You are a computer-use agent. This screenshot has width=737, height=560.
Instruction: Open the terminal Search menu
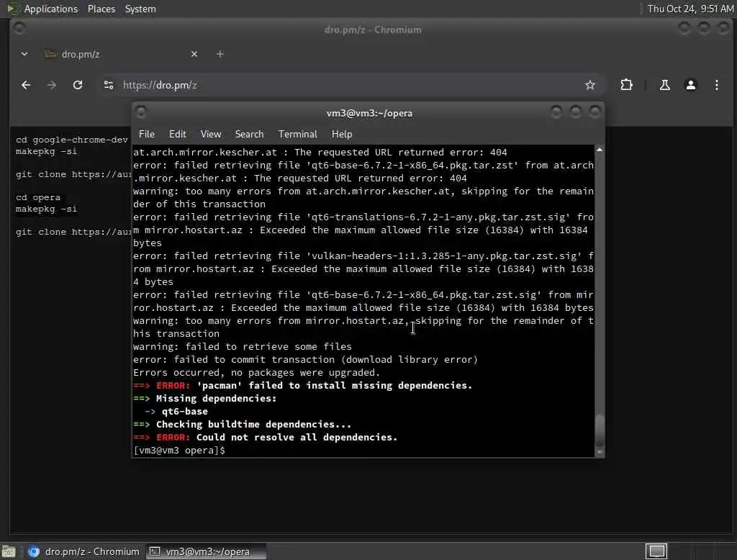[x=249, y=134]
